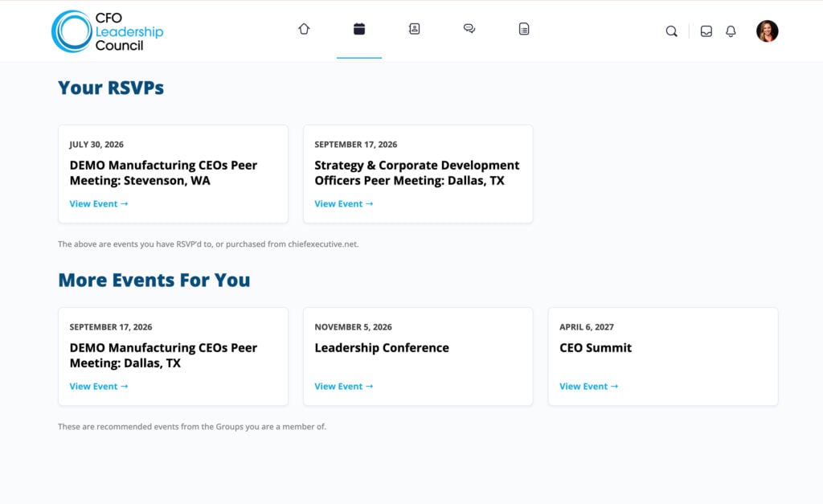
Task: Click the CFO Leadership Council logo
Action: tap(108, 31)
